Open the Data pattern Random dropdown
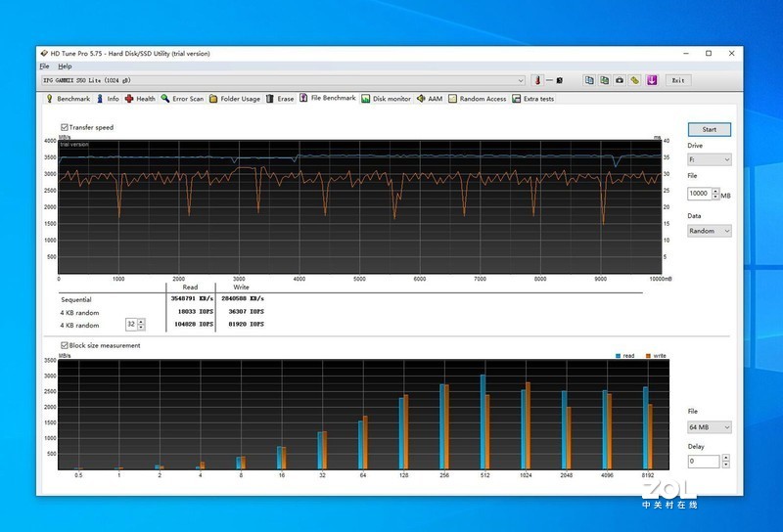Screen dimensions: 783x532 (x=709, y=231)
